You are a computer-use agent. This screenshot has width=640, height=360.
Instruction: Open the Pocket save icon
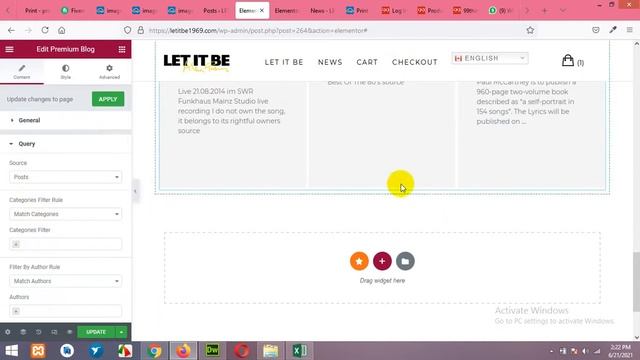coord(596,30)
